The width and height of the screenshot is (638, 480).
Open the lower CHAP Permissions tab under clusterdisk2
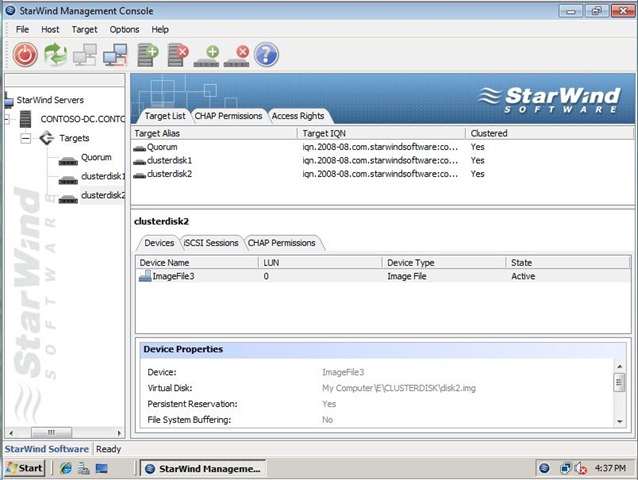[282, 243]
